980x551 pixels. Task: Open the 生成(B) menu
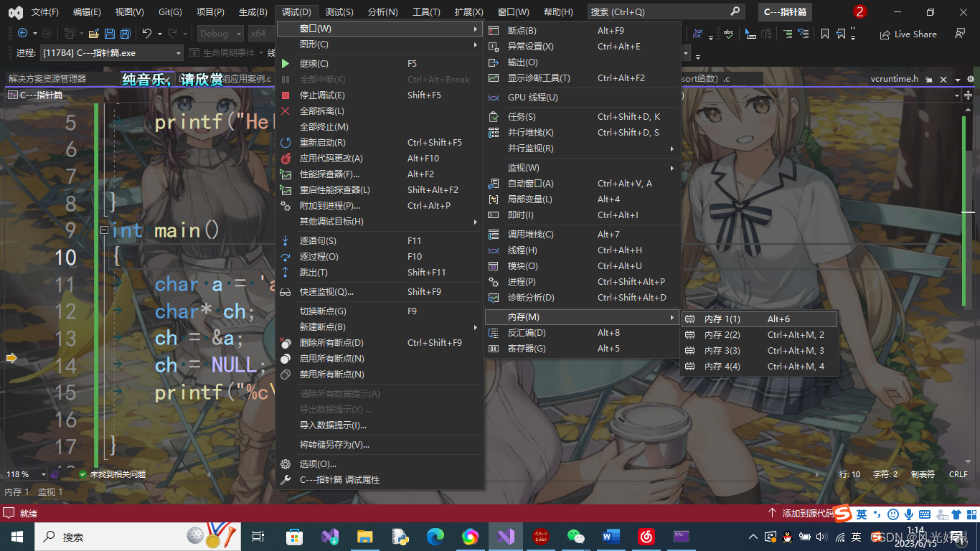pos(252,12)
